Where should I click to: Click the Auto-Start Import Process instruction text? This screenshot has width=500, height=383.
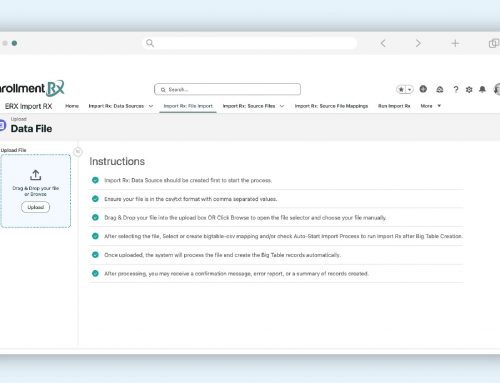tap(283, 236)
